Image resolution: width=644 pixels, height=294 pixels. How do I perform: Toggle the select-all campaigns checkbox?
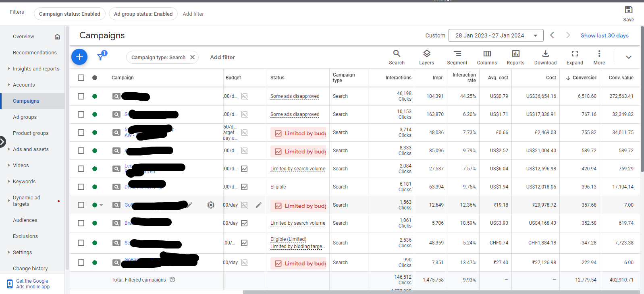(81, 78)
